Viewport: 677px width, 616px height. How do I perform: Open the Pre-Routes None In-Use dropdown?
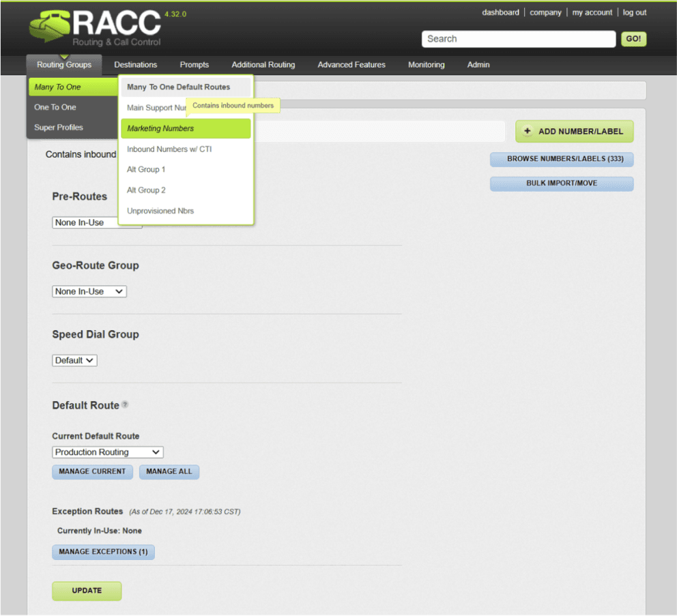pos(97,223)
